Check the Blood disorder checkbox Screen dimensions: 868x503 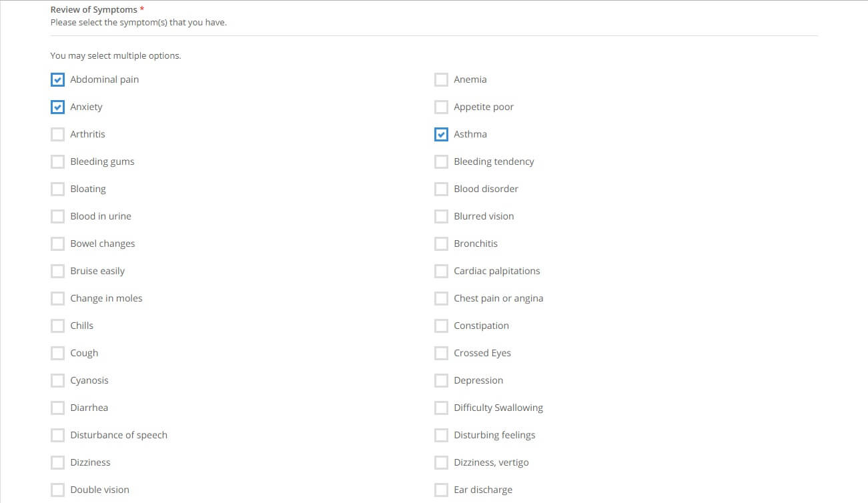[441, 189]
